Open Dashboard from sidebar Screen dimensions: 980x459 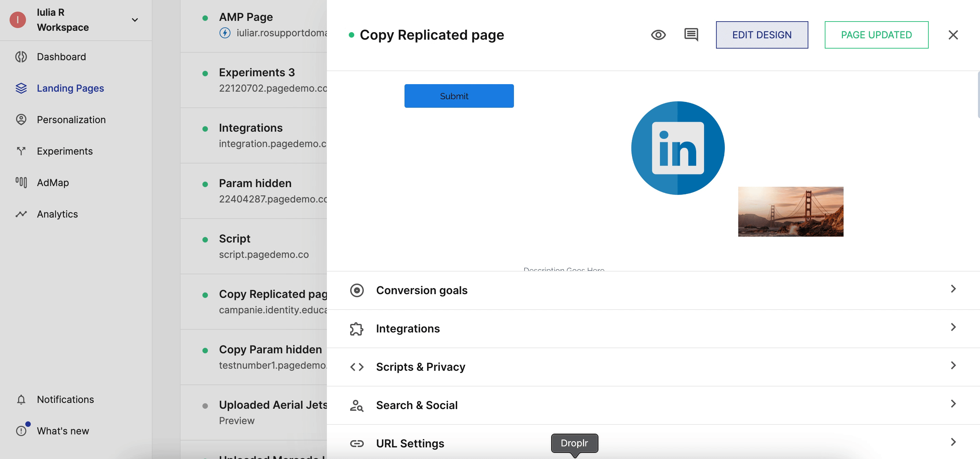pyautogui.click(x=76, y=57)
